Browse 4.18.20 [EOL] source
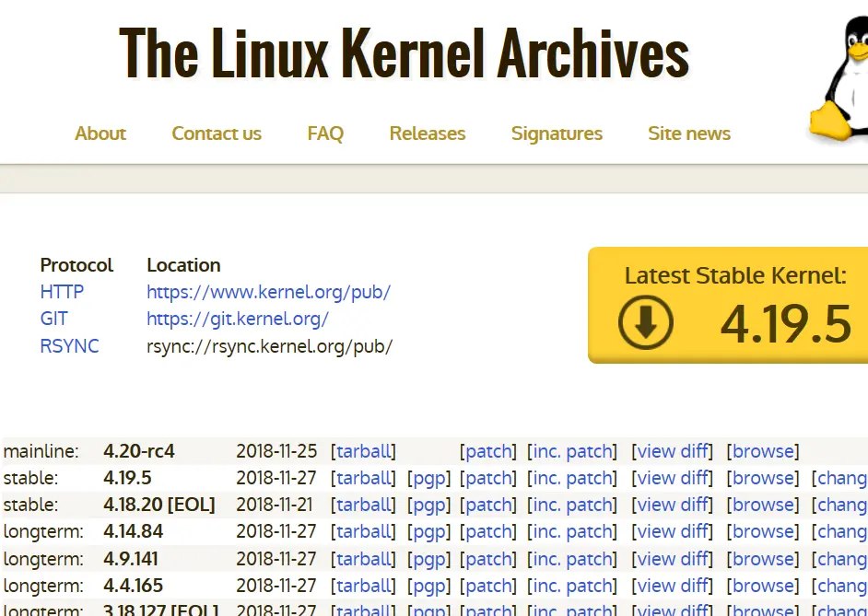This screenshot has width=868, height=616. point(763,505)
